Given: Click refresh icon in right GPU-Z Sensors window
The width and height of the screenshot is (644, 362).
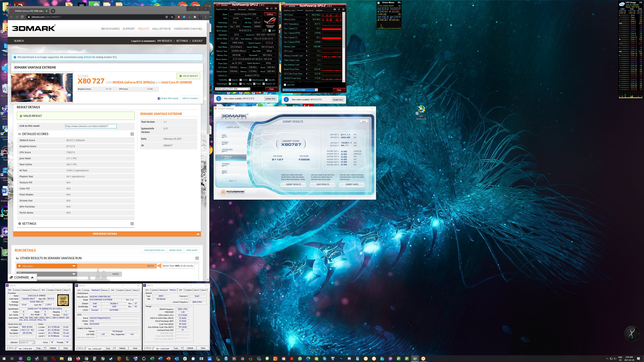Looking at the screenshot, I should coord(339,9).
